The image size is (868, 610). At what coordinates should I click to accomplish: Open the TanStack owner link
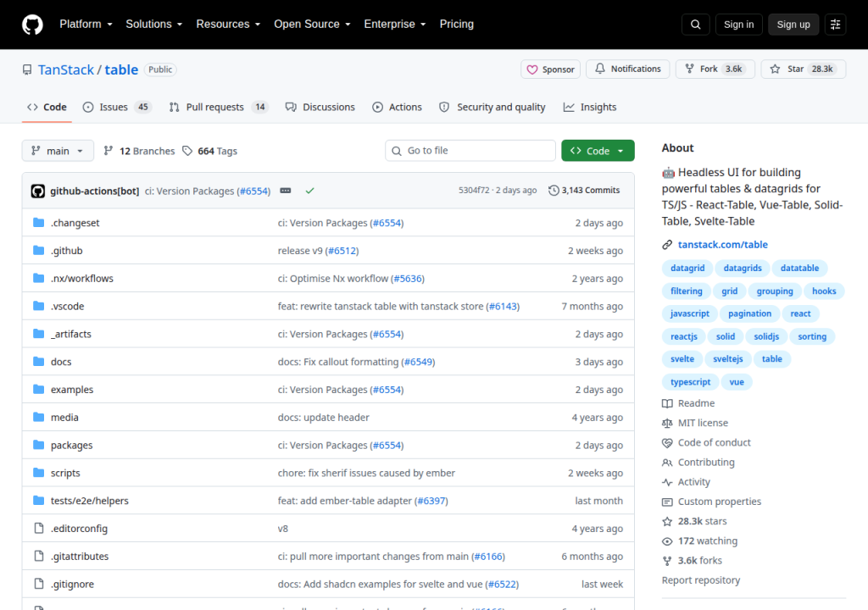[66, 69]
